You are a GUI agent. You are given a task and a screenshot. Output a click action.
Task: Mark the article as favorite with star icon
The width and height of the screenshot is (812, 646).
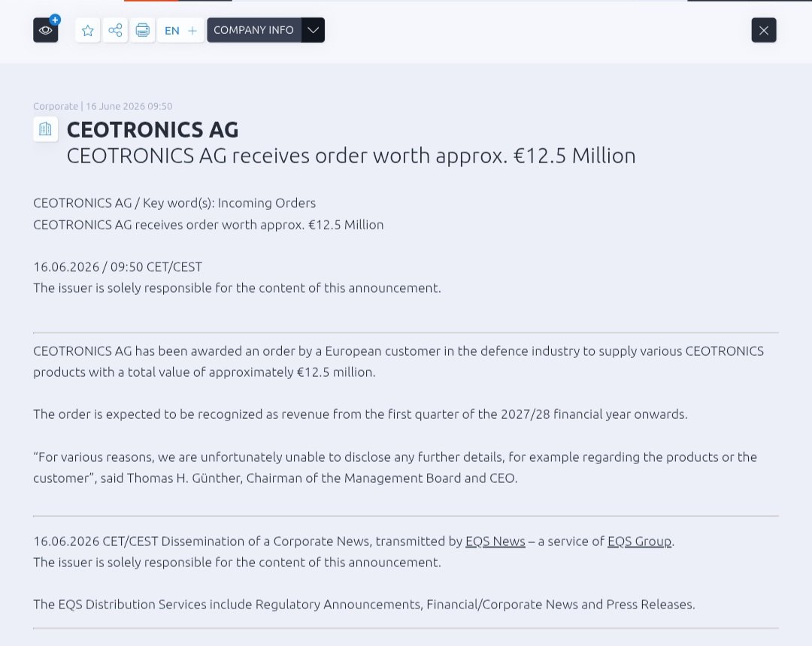[87, 30]
